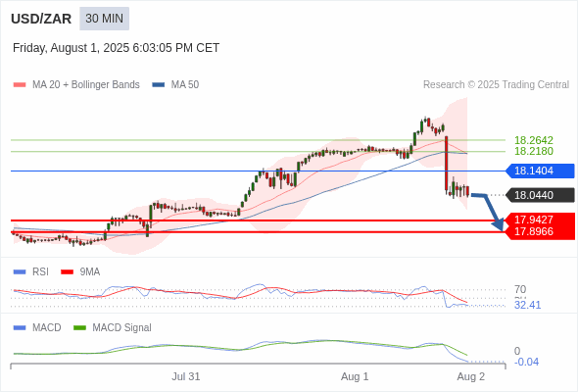Viewport: 578px width, 392px height.
Task: Click the green MACD Signal legend swatch
Action: click(79, 328)
